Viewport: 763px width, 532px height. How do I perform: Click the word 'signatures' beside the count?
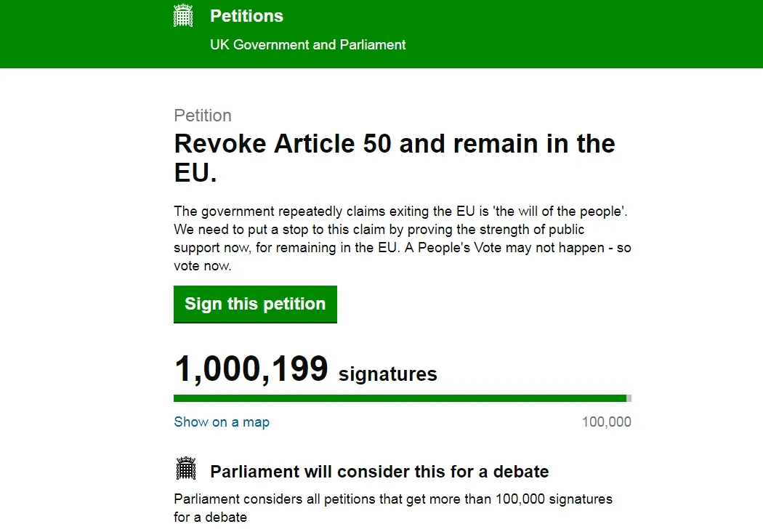pyautogui.click(x=388, y=374)
